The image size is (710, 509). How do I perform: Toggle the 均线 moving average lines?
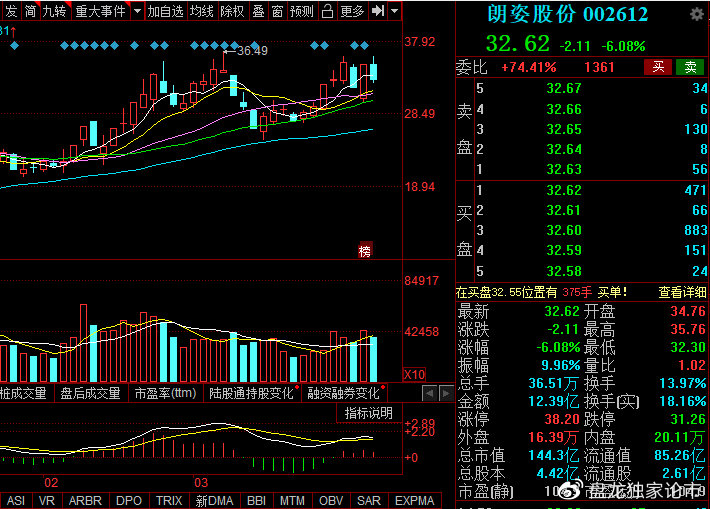[x=202, y=11]
